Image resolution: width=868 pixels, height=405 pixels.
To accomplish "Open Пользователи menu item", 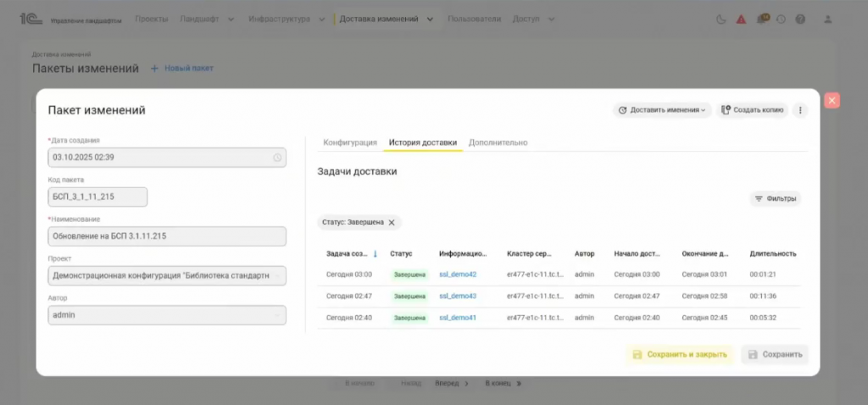I will click(475, 19).
